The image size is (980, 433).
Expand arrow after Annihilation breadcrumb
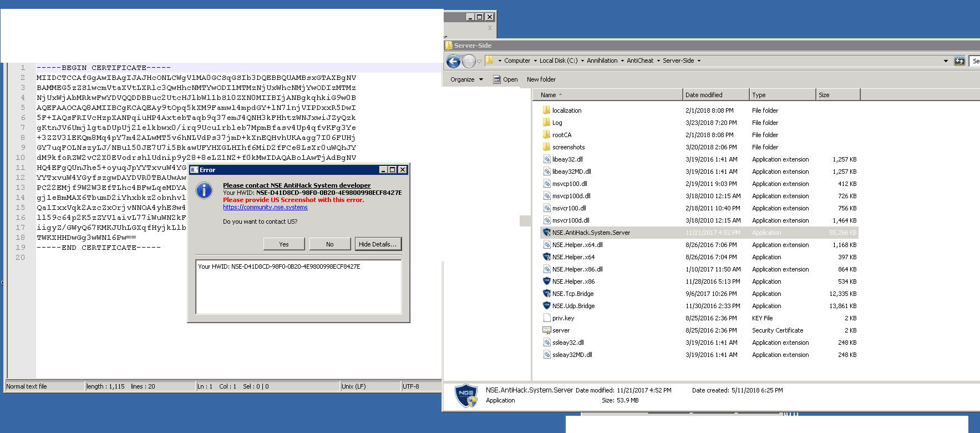click(x=622, y=61)
